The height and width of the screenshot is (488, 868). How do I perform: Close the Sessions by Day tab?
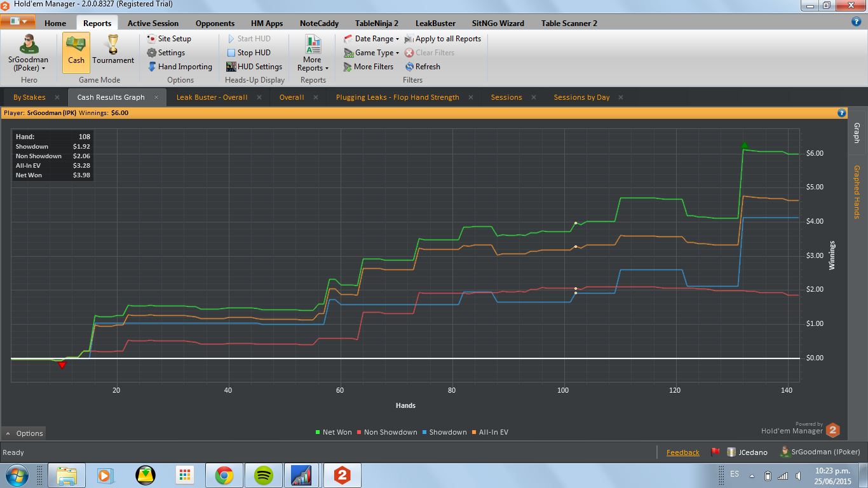tap(621, 97)
